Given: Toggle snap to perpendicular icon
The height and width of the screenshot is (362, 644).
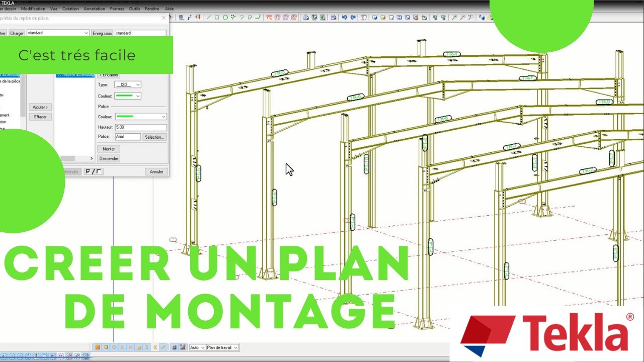Looking at the screenshot, I should (139, 347).
